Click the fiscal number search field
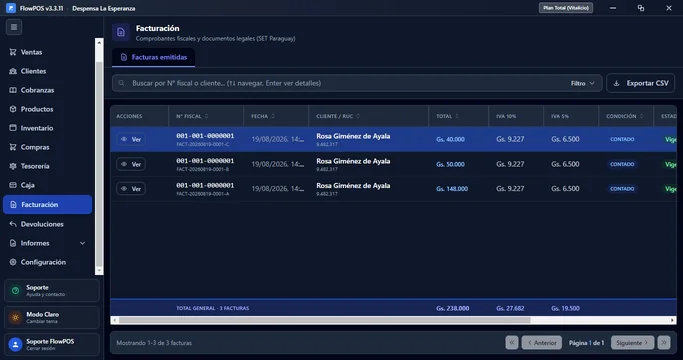This screenshot has height=360, width=683. [x=357, y=83]
